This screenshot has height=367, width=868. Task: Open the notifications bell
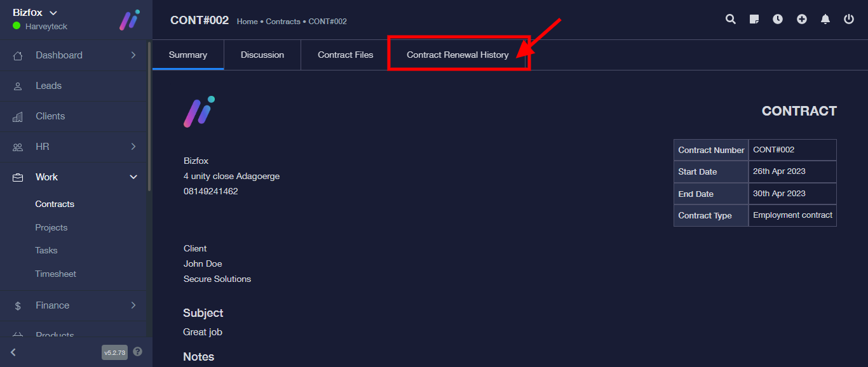(x=825, y=20)
